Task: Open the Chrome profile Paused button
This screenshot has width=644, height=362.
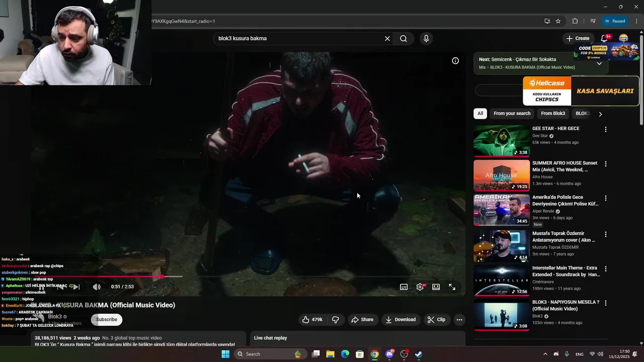Action: tap(615, 21)
